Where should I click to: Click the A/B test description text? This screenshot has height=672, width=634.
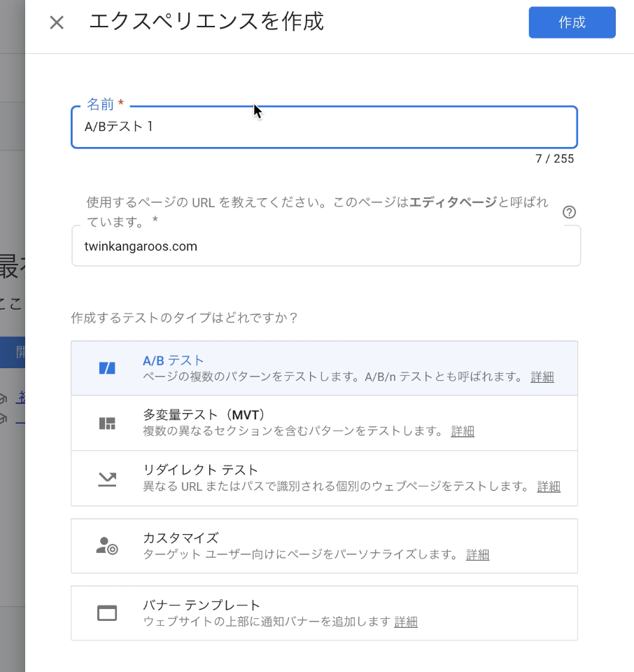pos(332,377)
